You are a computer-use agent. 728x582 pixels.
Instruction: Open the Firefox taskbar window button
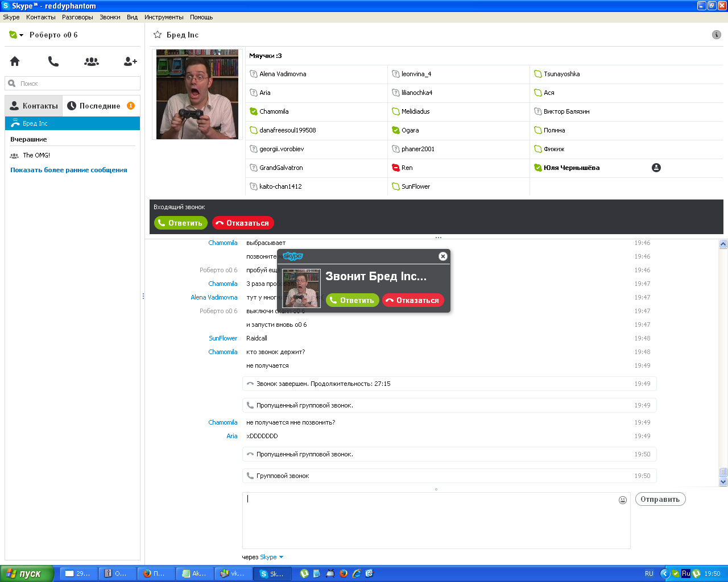pos(156,573)
